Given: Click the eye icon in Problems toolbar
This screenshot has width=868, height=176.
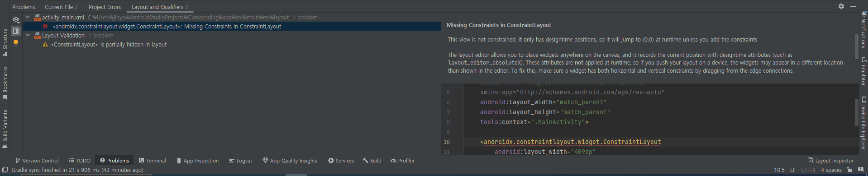Looking at the screenshot, I should (16, 20).
